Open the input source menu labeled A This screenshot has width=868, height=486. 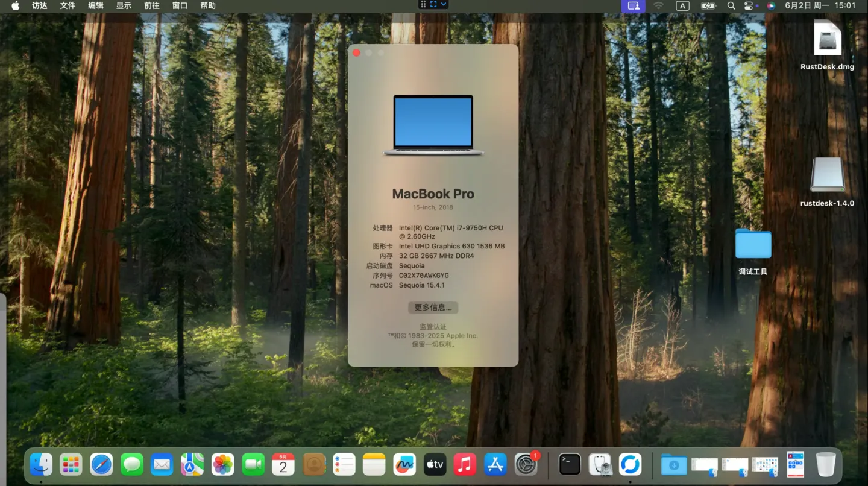682,5
